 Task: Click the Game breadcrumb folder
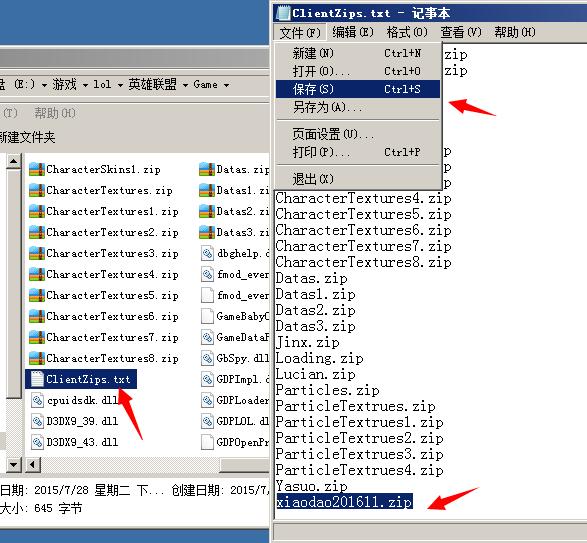(206, 85)
